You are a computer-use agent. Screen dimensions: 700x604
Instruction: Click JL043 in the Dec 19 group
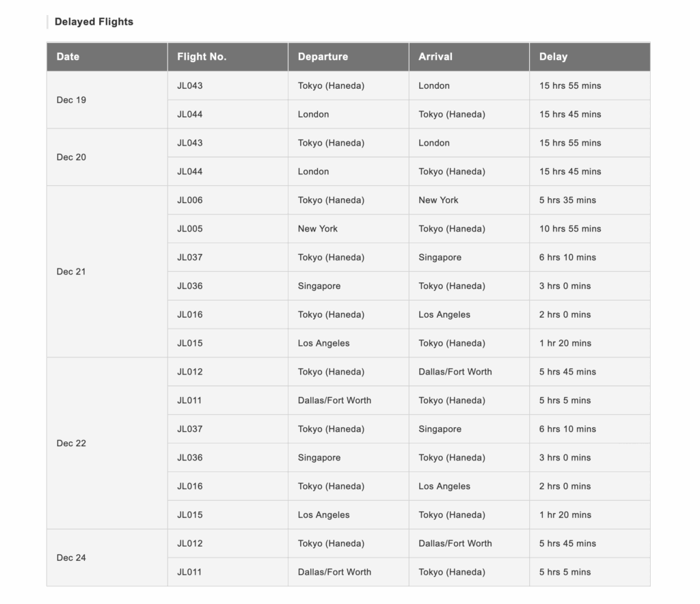(x=190, y=85)
